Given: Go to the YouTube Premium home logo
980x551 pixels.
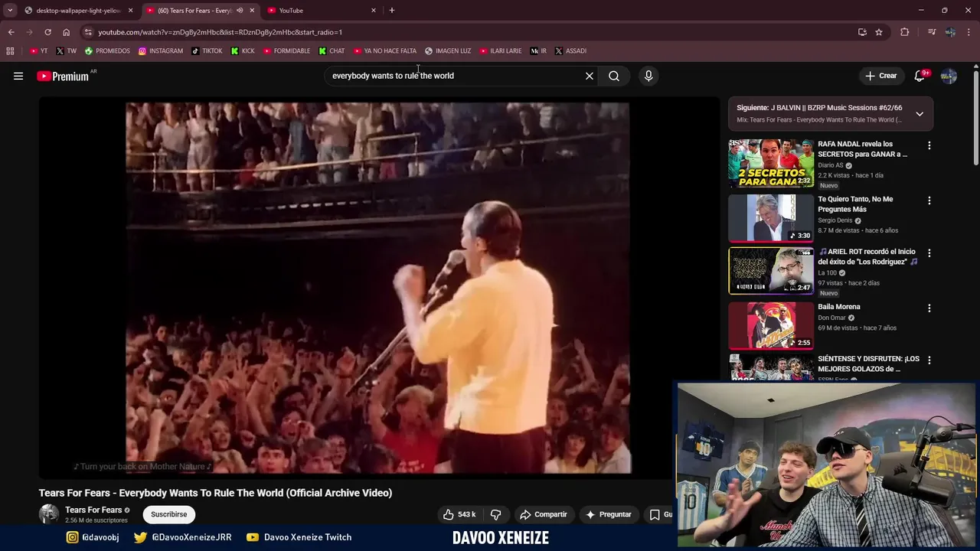Looking at the screenshot, I should (63, 76).
